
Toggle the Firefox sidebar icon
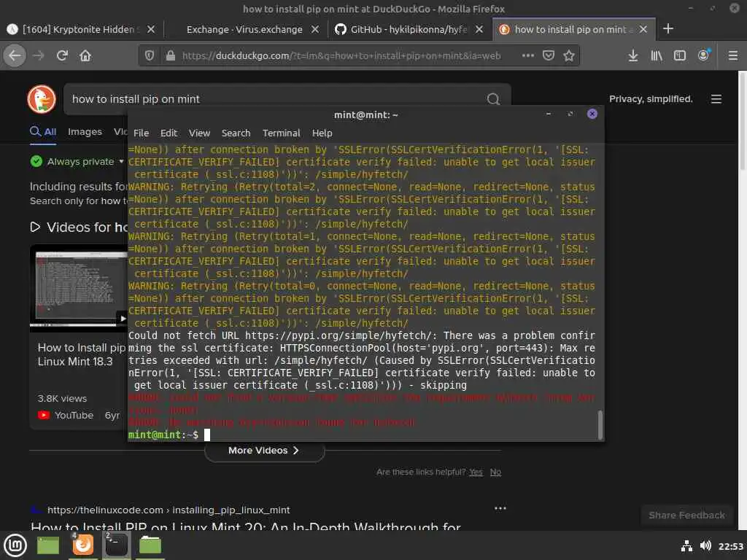[x=680, y=55]
